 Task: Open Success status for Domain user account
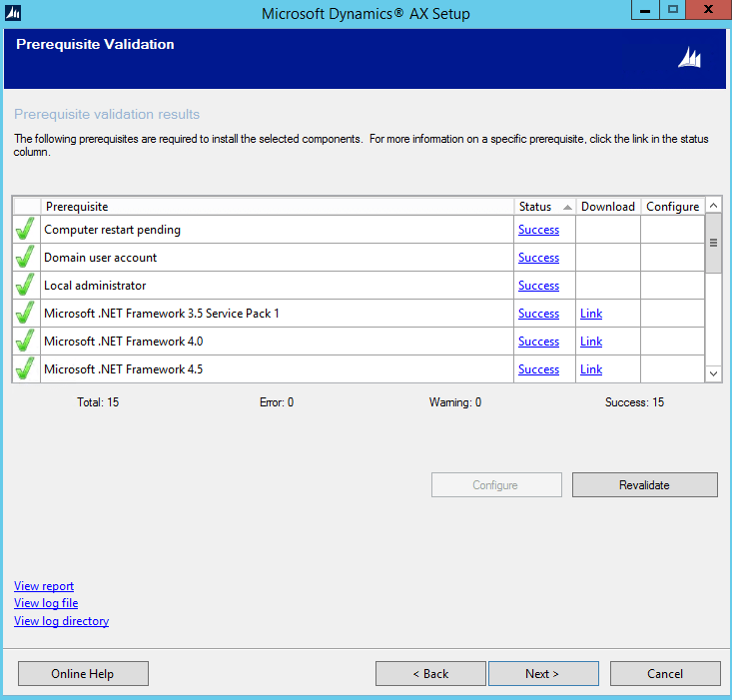(538, 258)
